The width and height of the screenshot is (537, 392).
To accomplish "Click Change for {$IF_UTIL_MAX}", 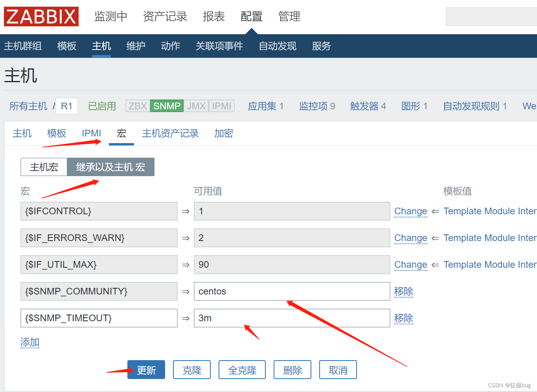I will [x=411, y=265].
